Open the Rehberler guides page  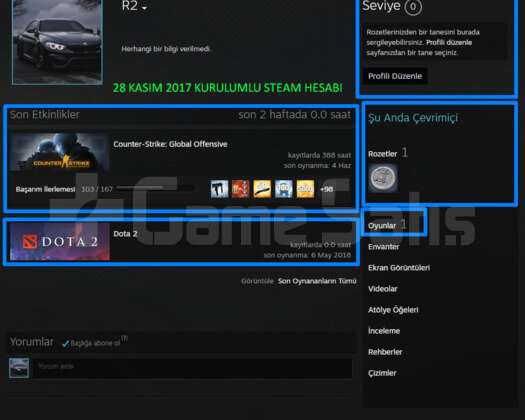385,352
